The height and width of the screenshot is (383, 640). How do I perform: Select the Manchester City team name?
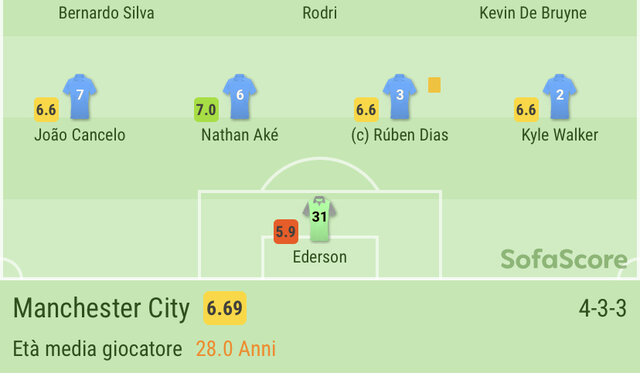coord(101,308)
